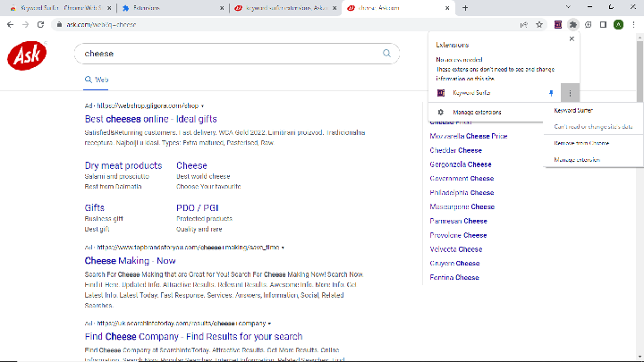644x362 pixels.
Task: Select the Web search tab
Action: point(97,80)
